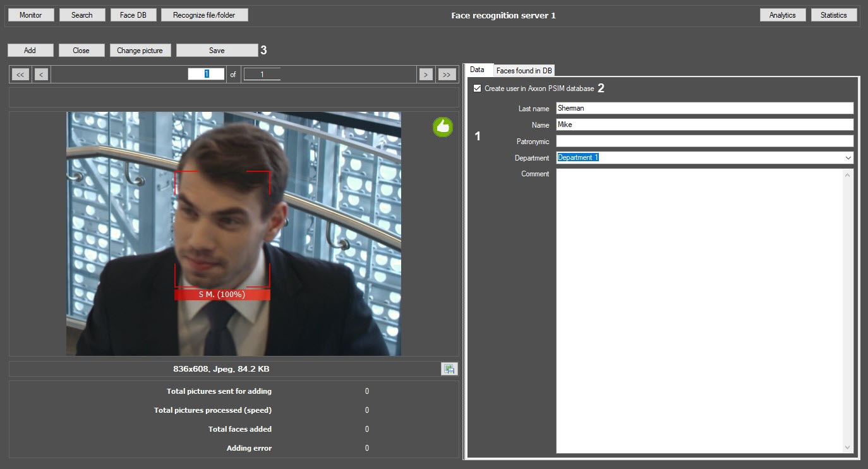Jump to the last picture (>>)
Screen dimensions: 868x469
coord(447,75)
